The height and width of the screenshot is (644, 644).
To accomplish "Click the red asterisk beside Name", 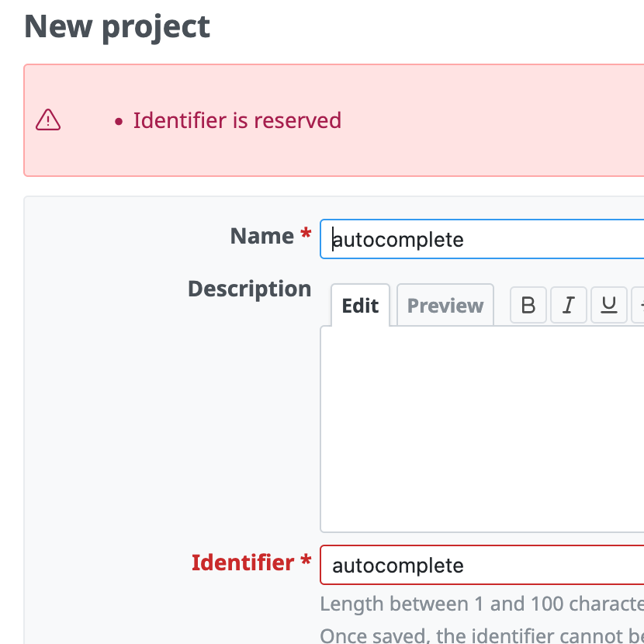I will point(306,235).
